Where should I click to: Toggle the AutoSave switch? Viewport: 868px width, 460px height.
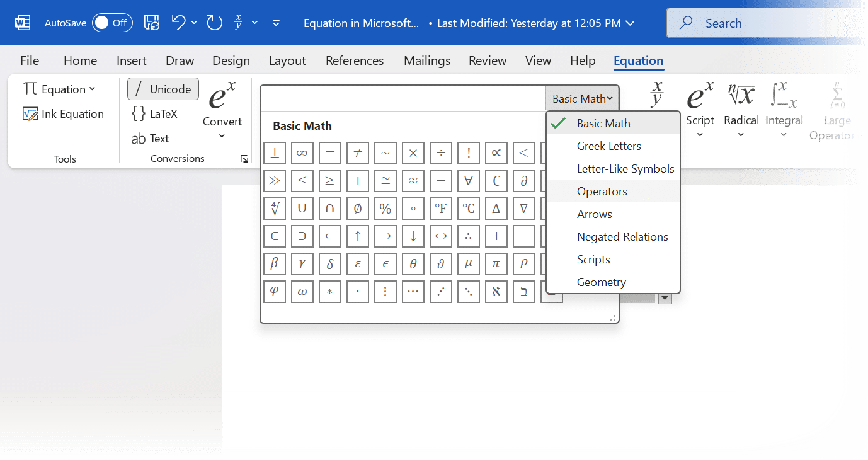[x=112, y=23]
